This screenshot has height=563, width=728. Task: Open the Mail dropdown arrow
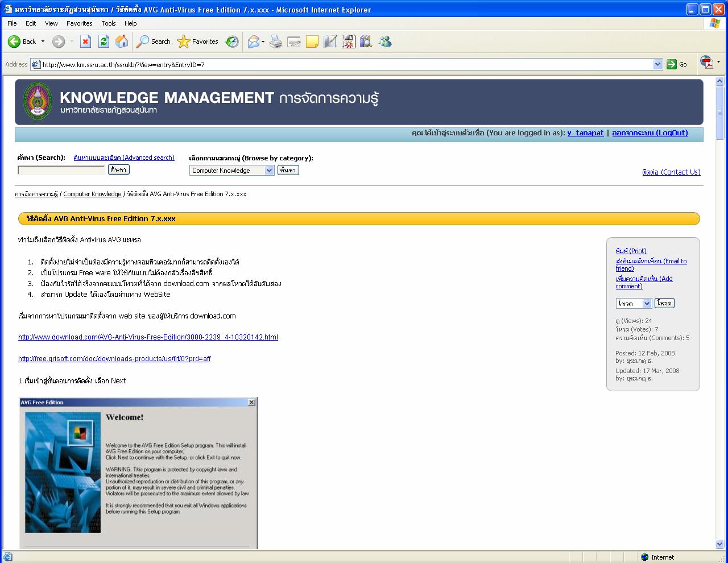(263, 42)
